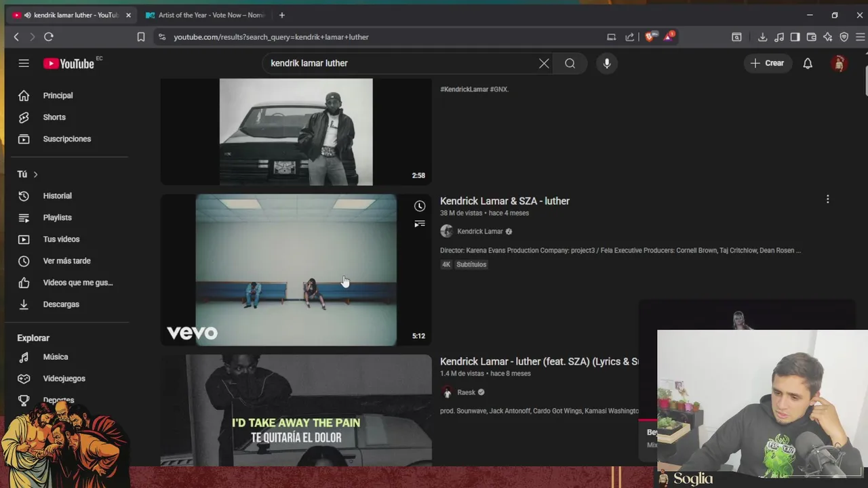Image resolution: width=868 pixels, height=488 pixels.
Task: Open account avatar menu
Action: [839, 63]
